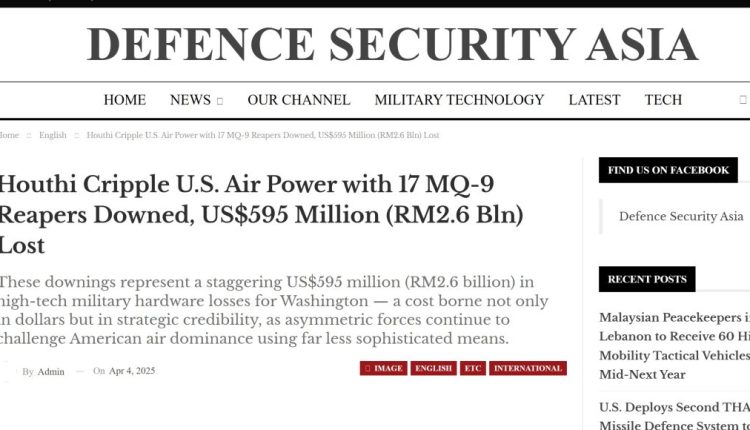Click the Defence Security Asia site logo
Image resolution: width=750 pixels, height=430 pixels.
point(392,44)
